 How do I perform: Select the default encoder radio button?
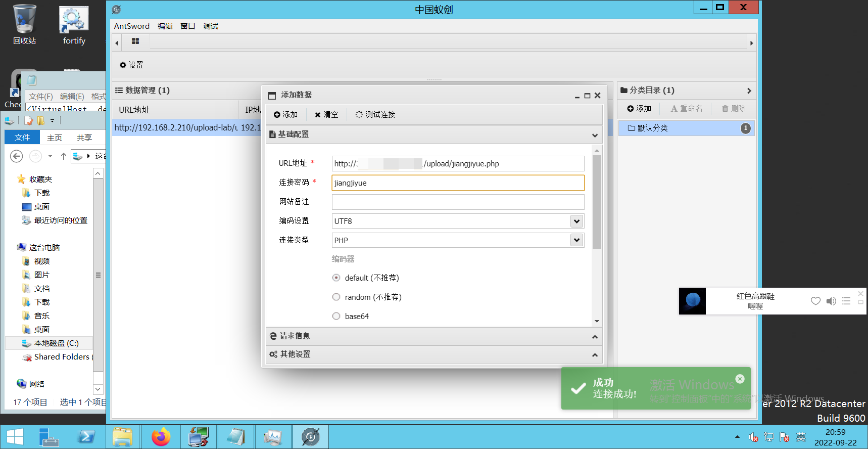click(336, 278)
